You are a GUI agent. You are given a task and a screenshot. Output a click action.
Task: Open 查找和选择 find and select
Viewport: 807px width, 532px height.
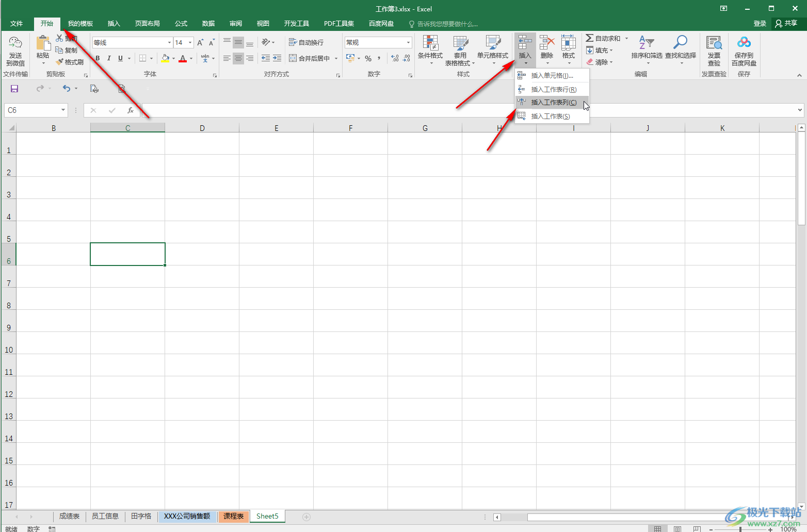[681, 51]
